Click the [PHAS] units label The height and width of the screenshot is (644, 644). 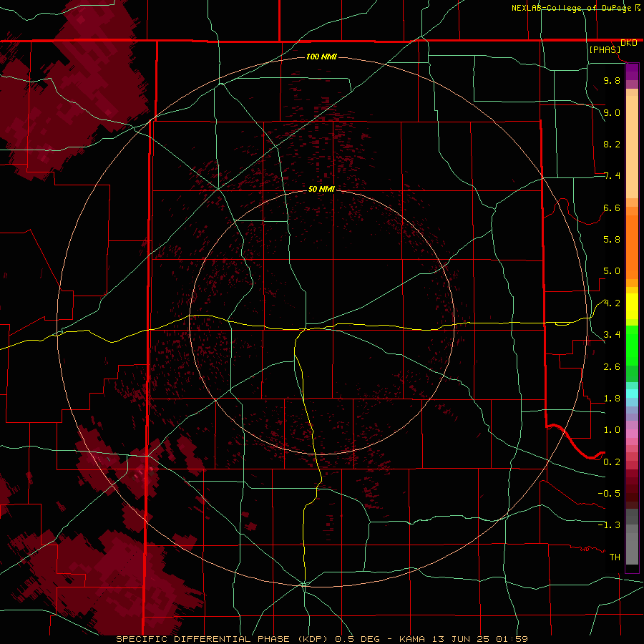(x=605, y=50)
